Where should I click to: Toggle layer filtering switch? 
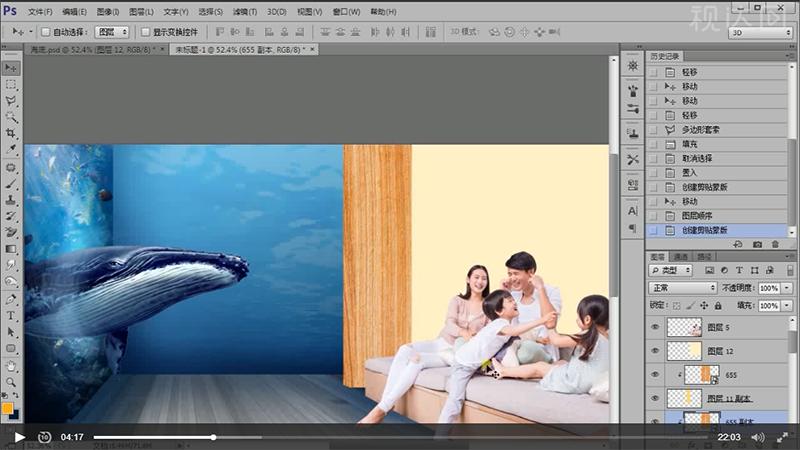(791, 270)
